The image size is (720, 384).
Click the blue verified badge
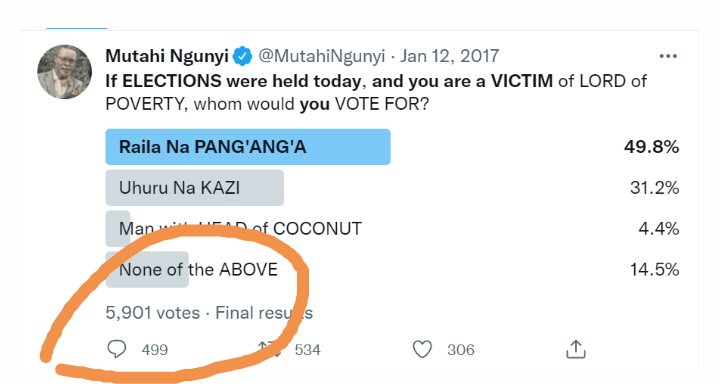pos(242,56)
